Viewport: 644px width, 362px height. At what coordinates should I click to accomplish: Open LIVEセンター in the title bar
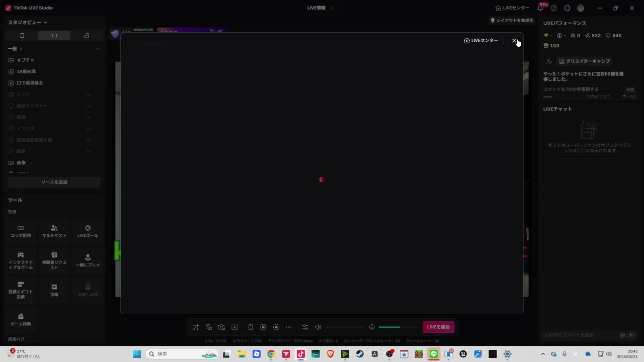click(512, 8)
